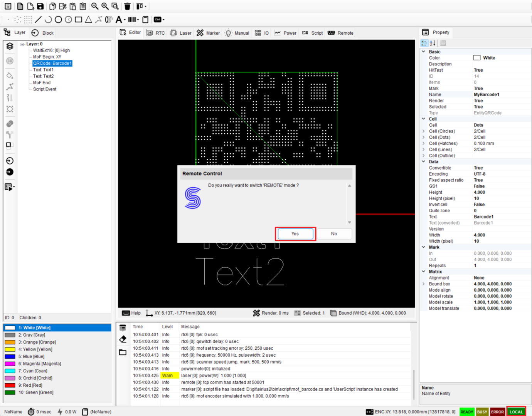Click the paint bucket hatch icon in sidebar
This screenshot has width=532, height=416.
click(x=10, y=75)
